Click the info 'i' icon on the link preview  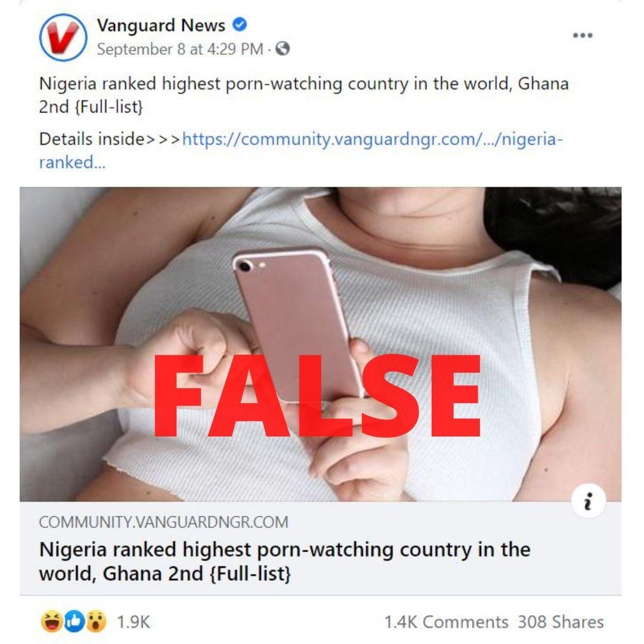tap(589, 501)
